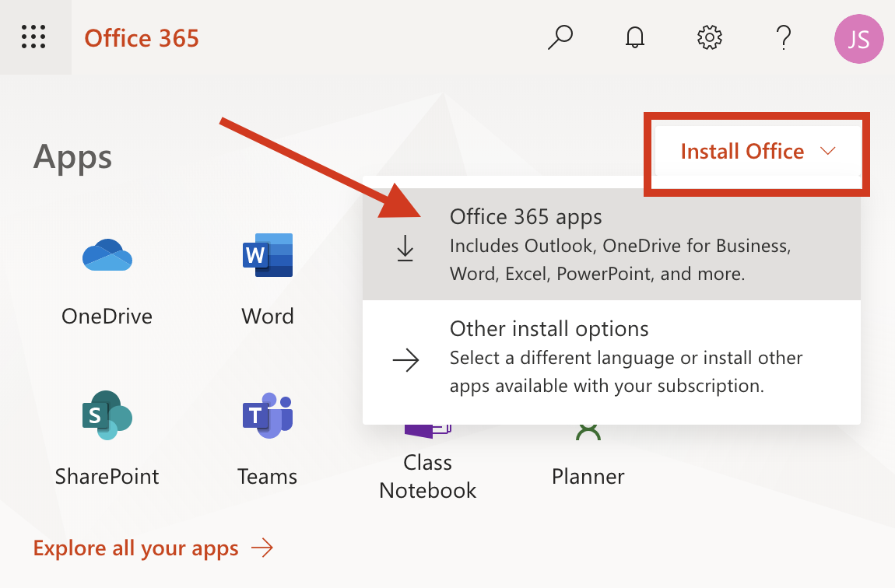Click the Office 365 home logo

pos(142,37)
